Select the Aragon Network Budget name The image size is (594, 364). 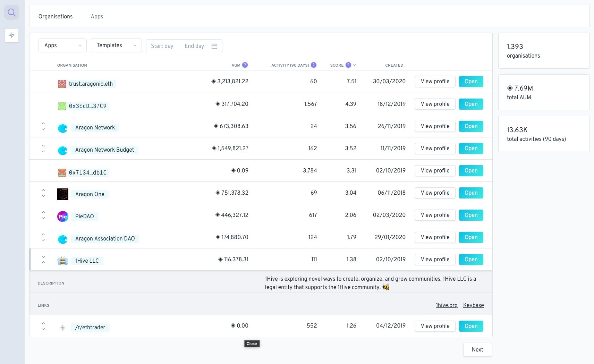pos(105,150)
